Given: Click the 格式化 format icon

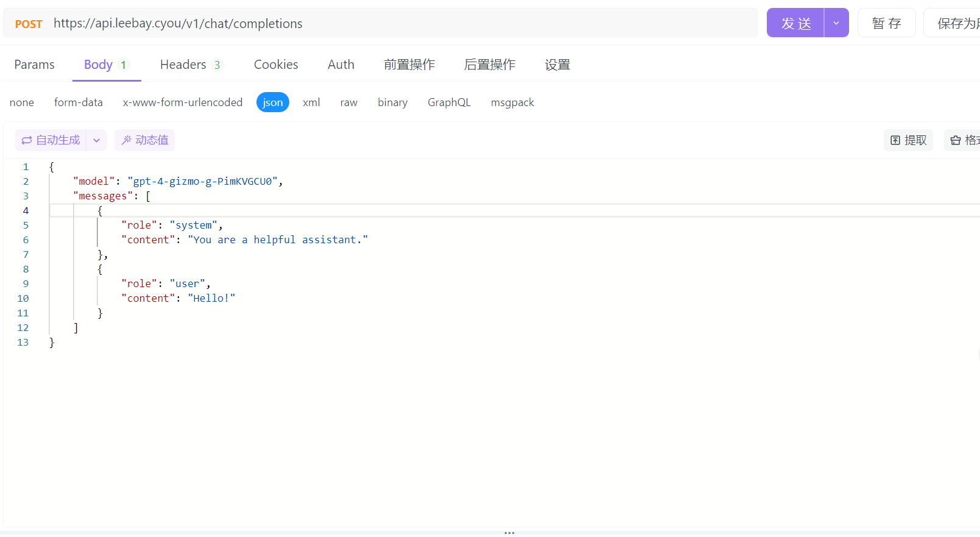Looking at the screenshot, I should (956, 140).
